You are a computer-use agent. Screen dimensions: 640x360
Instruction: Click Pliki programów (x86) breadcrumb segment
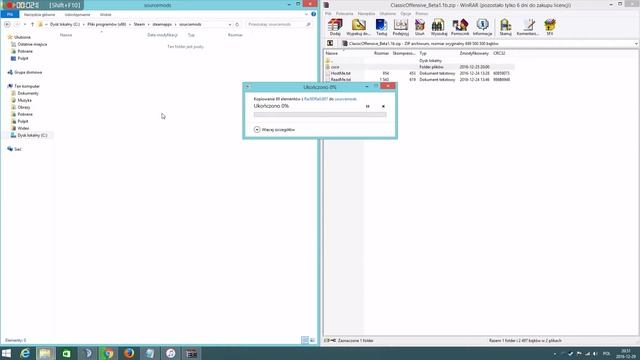107,24
